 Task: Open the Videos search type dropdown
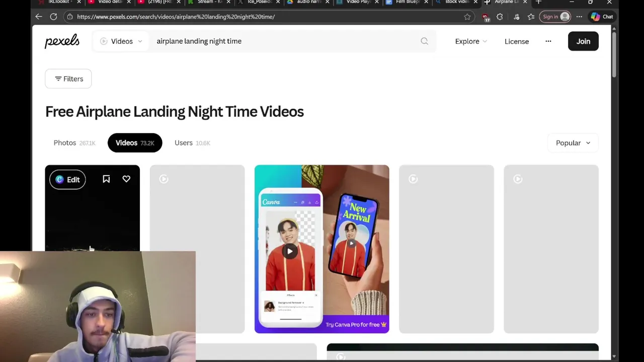(121, 41)
